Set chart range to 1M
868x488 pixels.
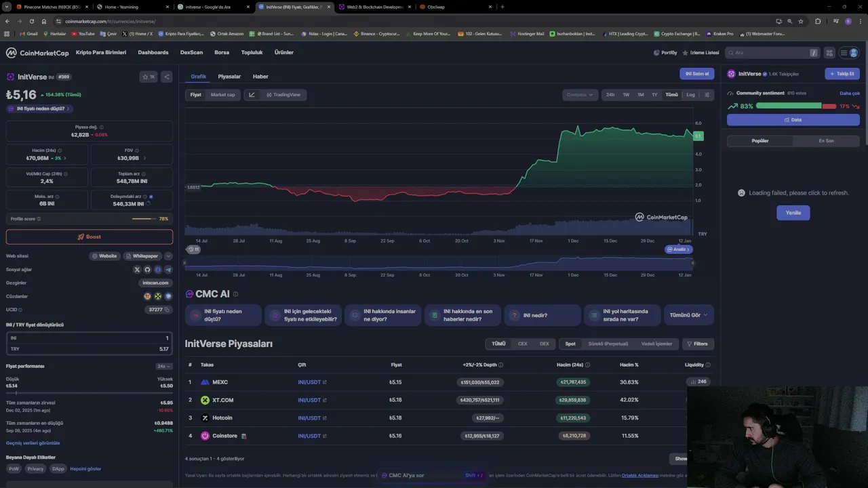point(640,95)
